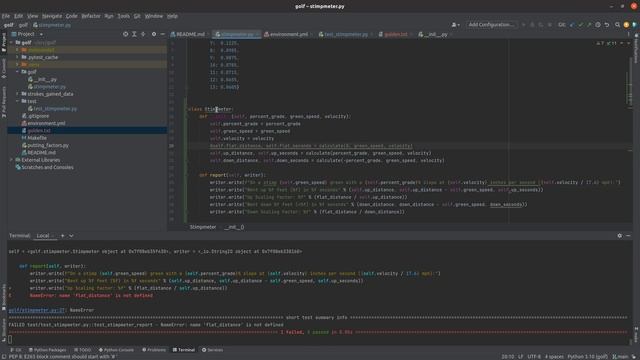Open the Pull Requests vertical tool window tab

(4, 102)
